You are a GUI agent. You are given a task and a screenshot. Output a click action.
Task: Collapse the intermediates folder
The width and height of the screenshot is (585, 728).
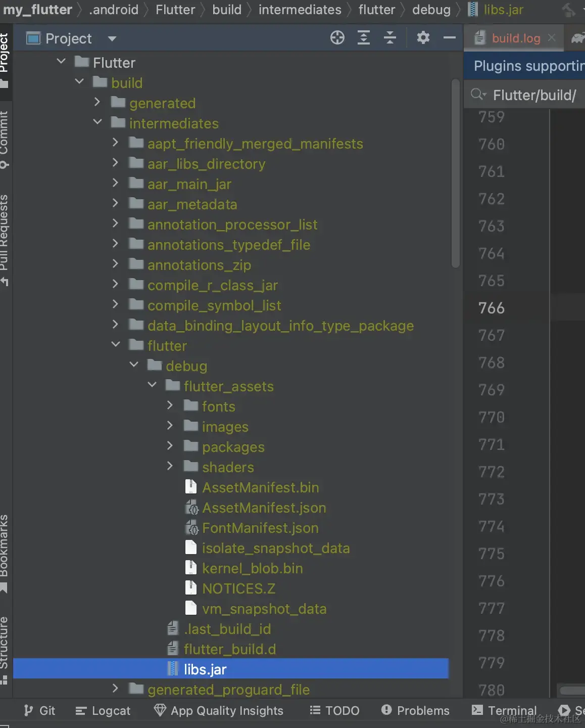97,122
